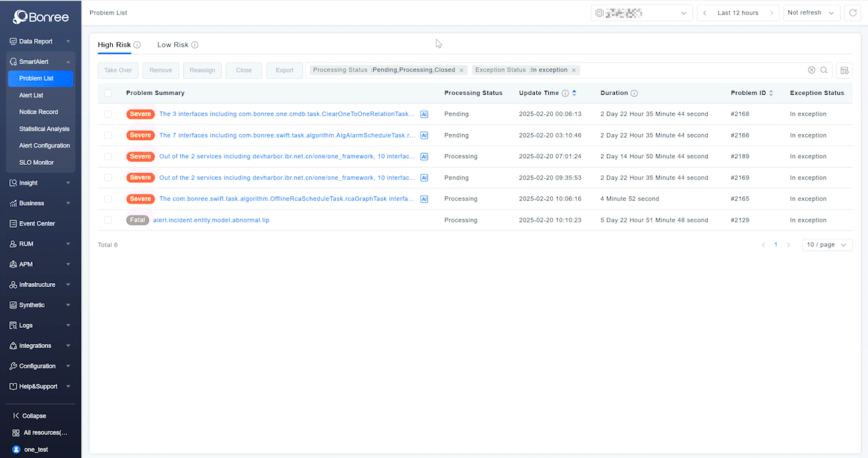This screenshot has width=868, height=458.
Task: Click the High Risk info icon
Action: (137, 45)
